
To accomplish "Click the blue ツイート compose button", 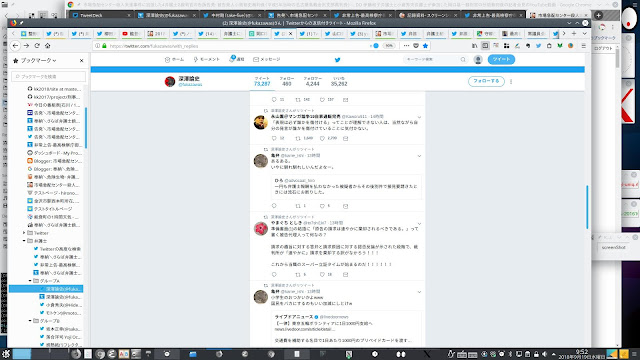I will click(501, 59).
